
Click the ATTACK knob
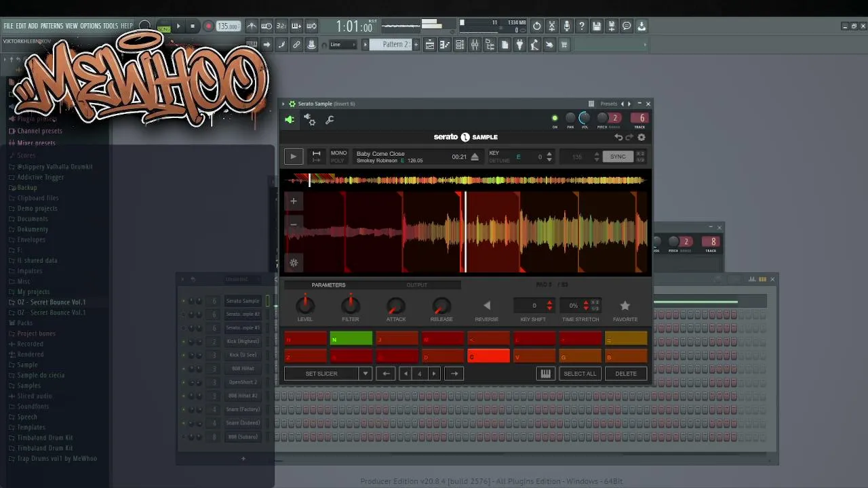pos(396,306)
